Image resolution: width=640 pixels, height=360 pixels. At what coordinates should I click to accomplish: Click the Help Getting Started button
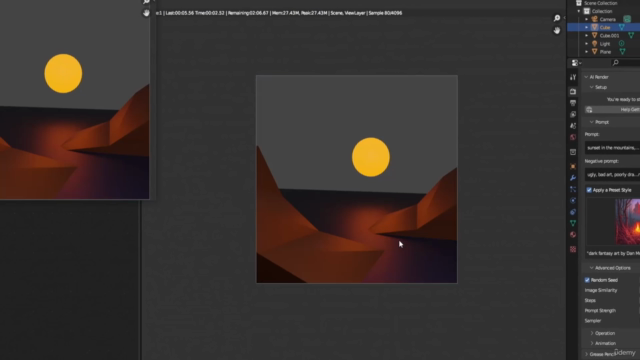[x=612, y=109]
